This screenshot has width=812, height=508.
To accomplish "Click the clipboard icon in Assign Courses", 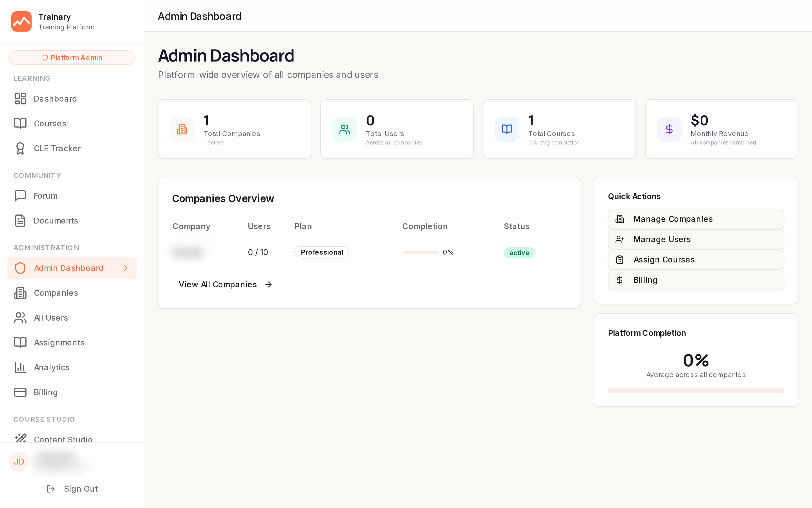I will (620, 260).
